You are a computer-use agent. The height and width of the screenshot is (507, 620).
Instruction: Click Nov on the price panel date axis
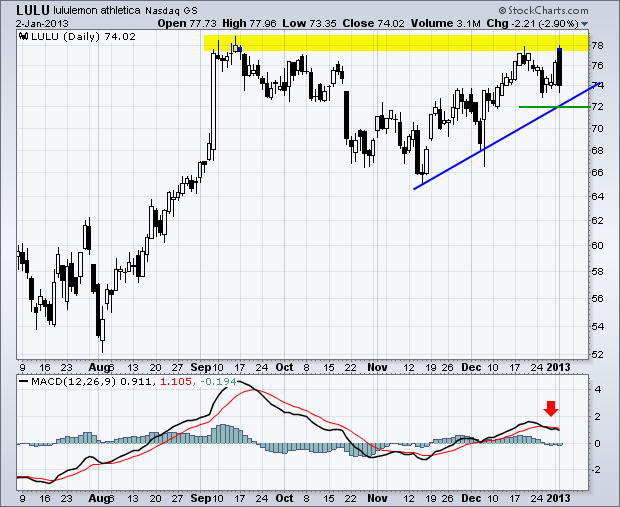(377, 368)
